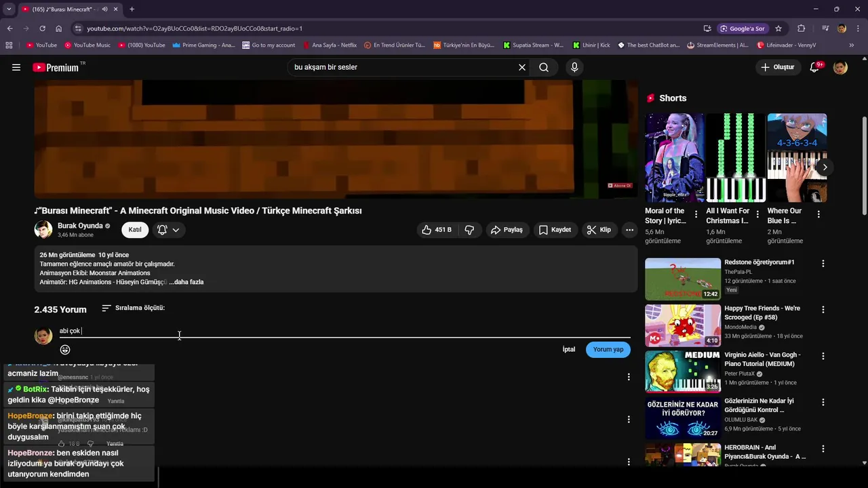The height and width of the screenshot is (488, 868).
Task: Share the video via Paylaş
Action: pos(507,230)
